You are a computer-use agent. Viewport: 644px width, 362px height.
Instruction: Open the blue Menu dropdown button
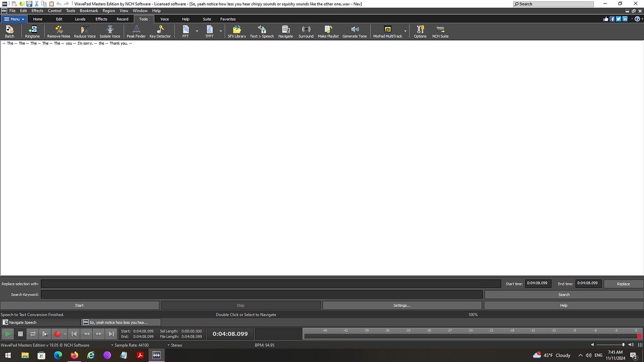tap(14, 19)
